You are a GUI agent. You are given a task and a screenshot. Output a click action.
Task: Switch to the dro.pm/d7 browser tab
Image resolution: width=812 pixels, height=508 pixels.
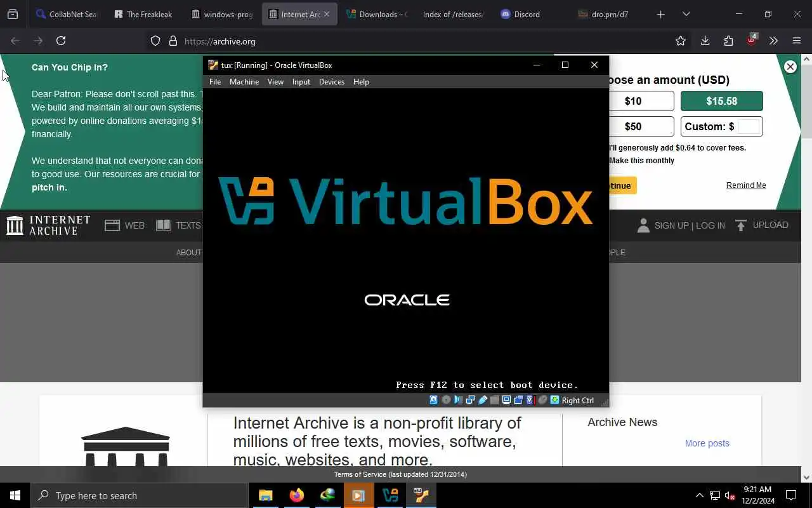(x=609, y=14)
